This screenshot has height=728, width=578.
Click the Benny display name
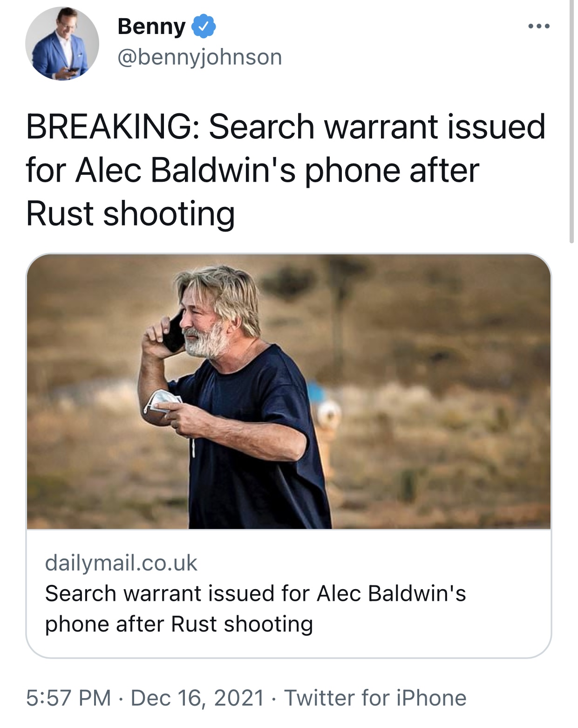pyautogui.click(x=152, y=27)
